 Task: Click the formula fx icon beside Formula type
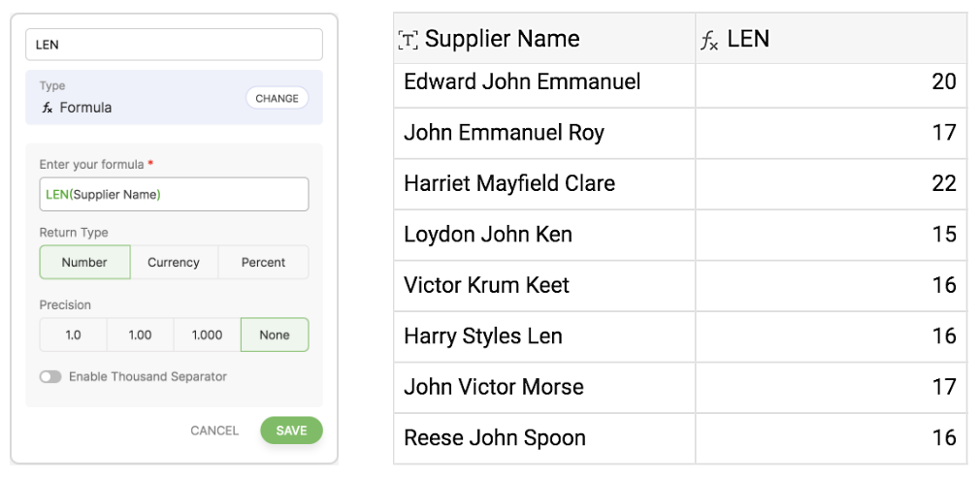47,108
